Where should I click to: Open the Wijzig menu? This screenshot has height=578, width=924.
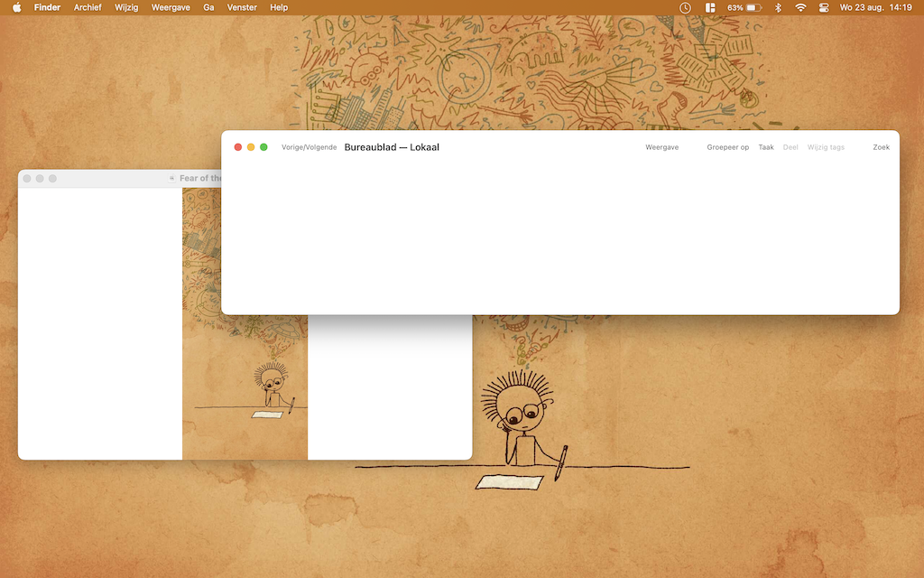[126, 7]
